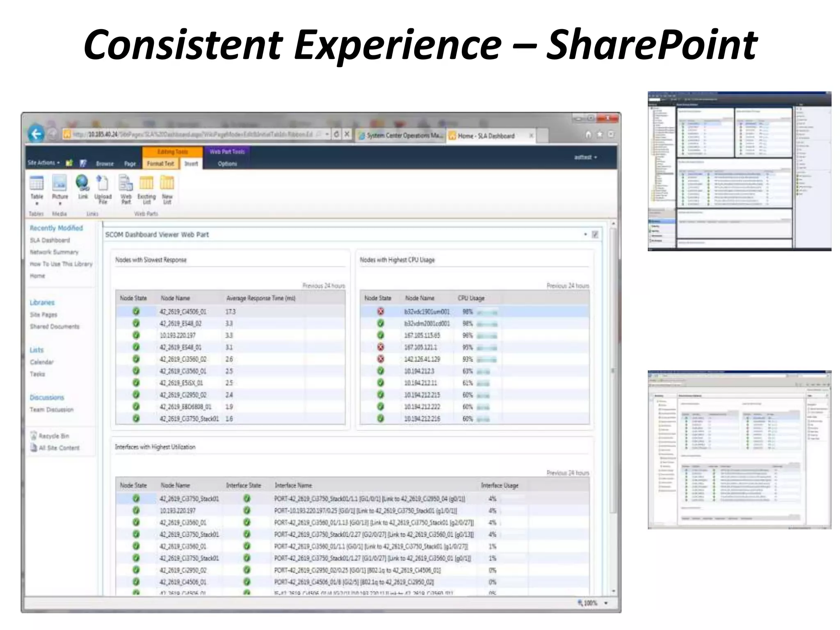
Task: Select node 167.105.115.65 in CPU table
Action: (x=422, y=336)
